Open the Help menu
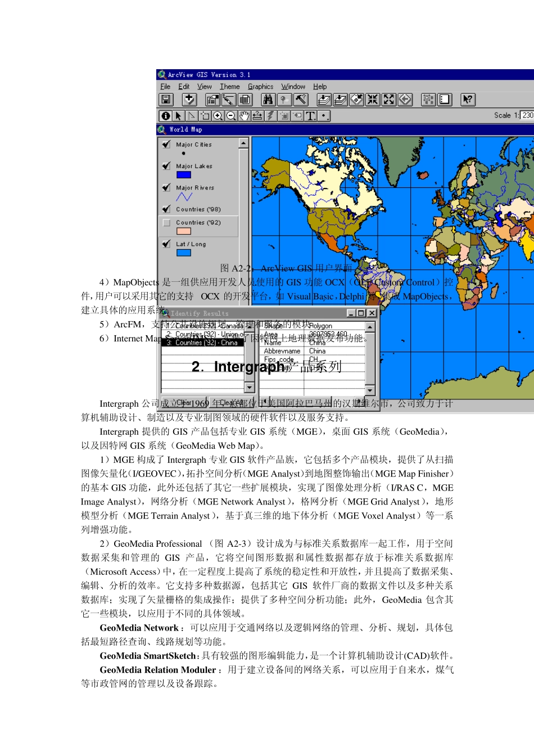This screenshot has width=534, height=756. coord(320,87)
